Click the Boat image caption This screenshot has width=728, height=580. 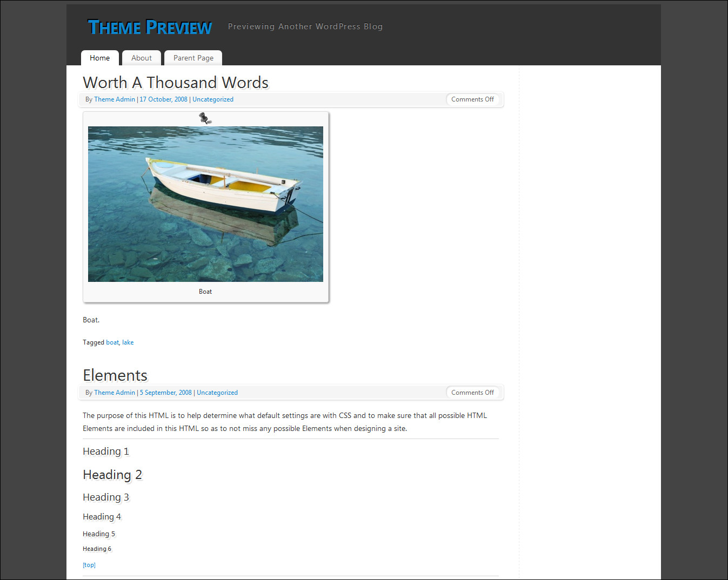tap(205, 292)
